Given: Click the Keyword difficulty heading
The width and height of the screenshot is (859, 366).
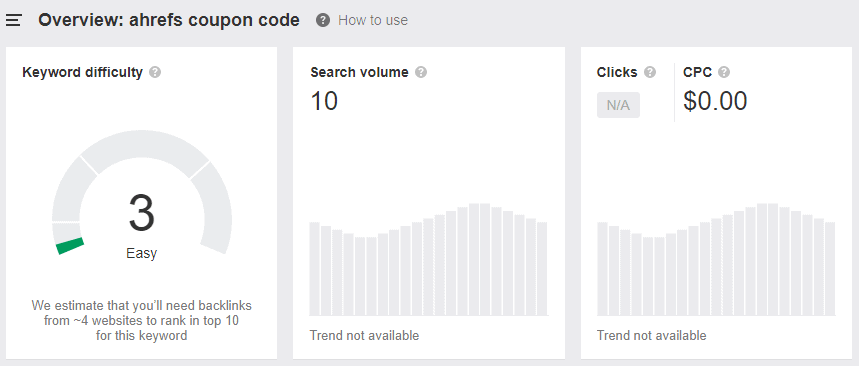Looking at the screenshot, I should 83,72.
